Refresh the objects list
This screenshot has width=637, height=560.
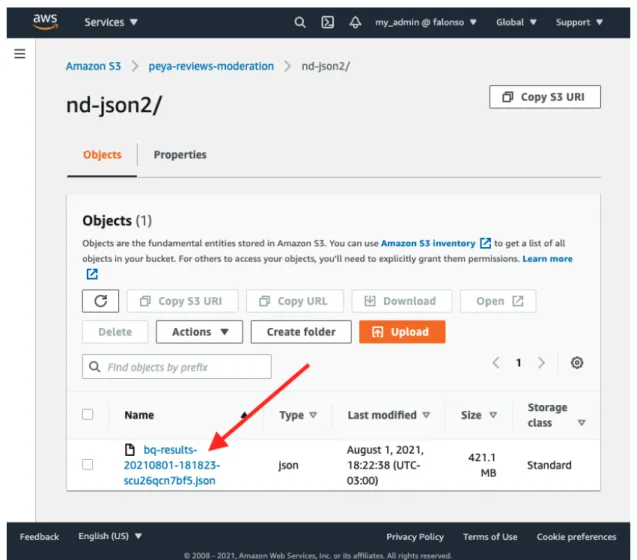pyautogui.click(x=100, y=301)
